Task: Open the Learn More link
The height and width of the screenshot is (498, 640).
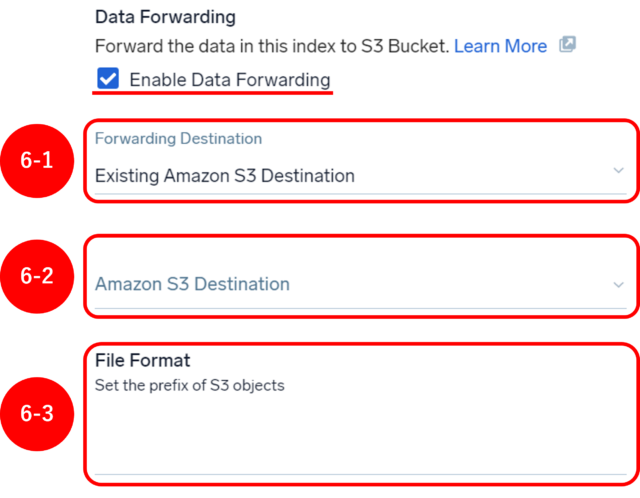Action: pos(500,46)
